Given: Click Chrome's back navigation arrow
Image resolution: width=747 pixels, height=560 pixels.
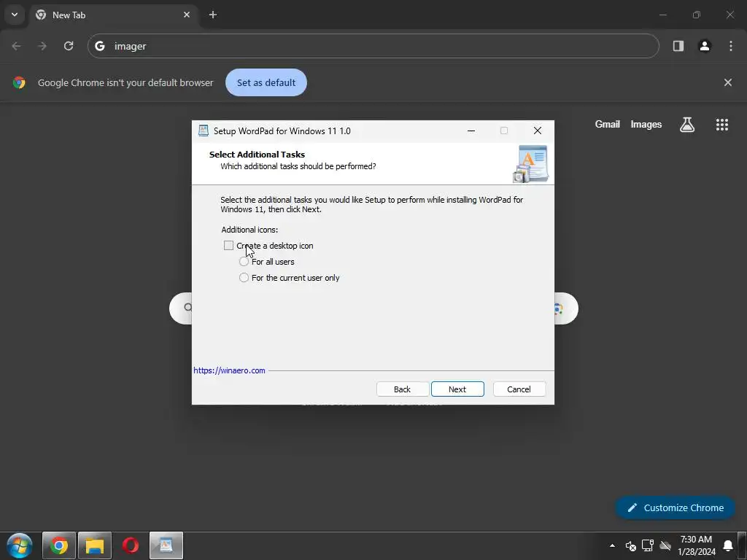Looking at the screenshot, I should point(16,46).
